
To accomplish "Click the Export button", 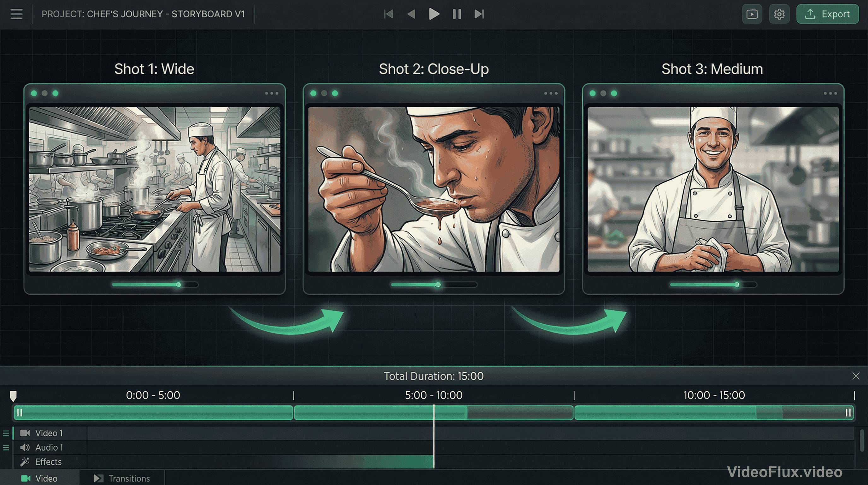I will (827, 14).
